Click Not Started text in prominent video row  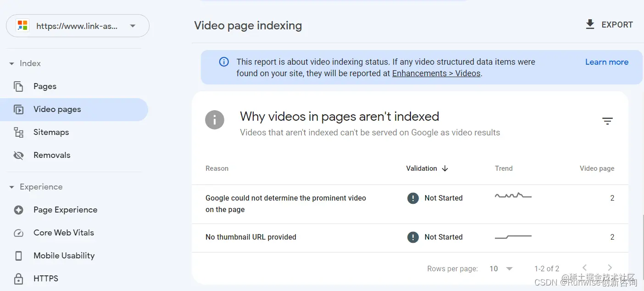tap(444, 198)
